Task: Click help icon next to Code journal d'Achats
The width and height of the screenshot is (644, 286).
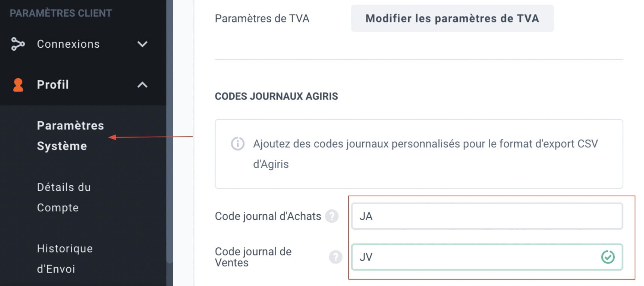Action: [x=332, y=216]
